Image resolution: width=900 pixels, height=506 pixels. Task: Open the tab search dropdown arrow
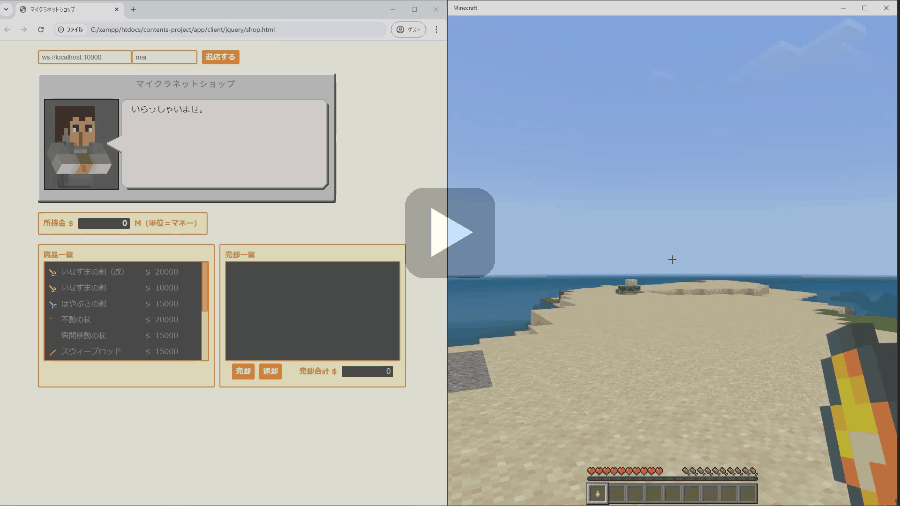click(6, 9)
